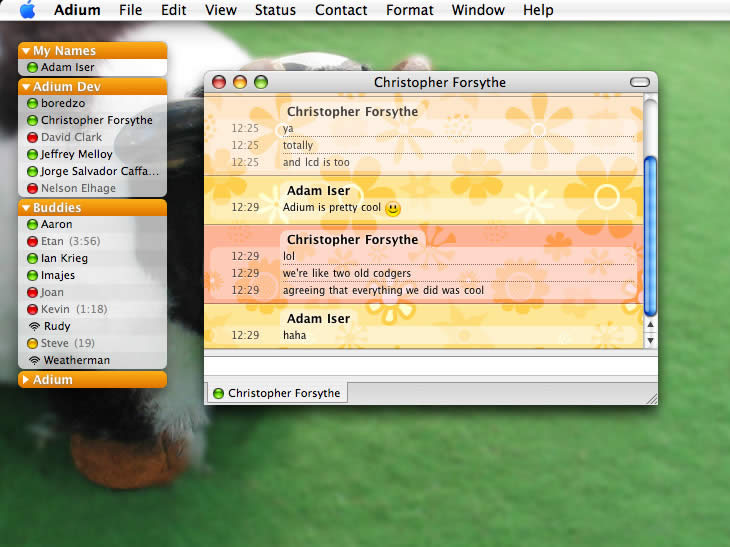This screenshot has width=730, height=547.
Task: Collapse the Adium Dev group
Action: (x=26, y=87)
